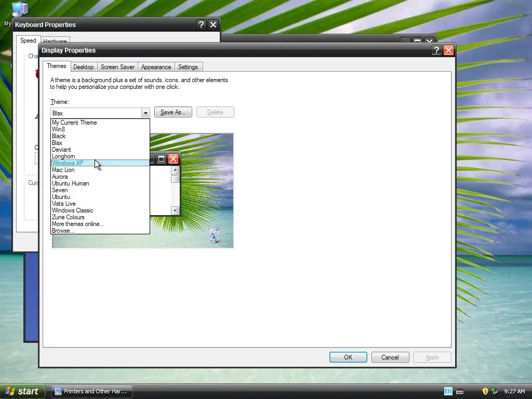Choose More themes online... entry

coord(100,224)
